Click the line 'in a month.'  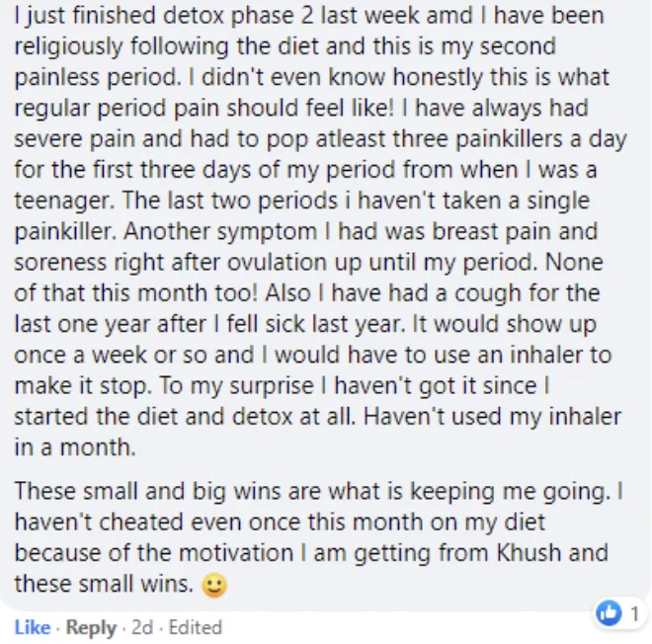75,447
